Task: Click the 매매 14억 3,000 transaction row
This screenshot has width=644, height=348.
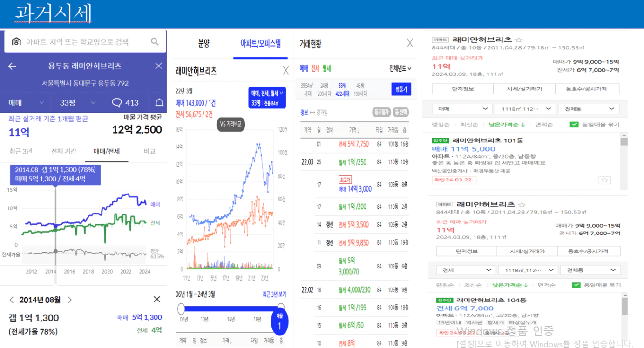Action: point(355,184)
